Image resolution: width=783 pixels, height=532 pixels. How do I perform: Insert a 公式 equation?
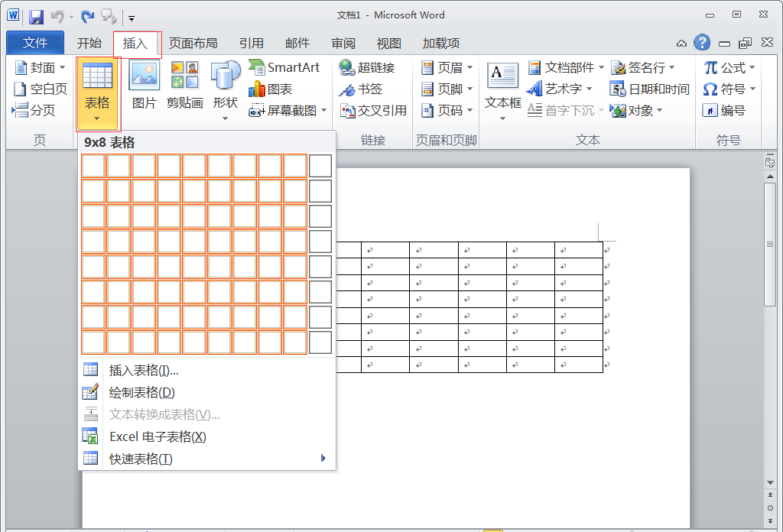pyautogui.click(x=726, y=67)
